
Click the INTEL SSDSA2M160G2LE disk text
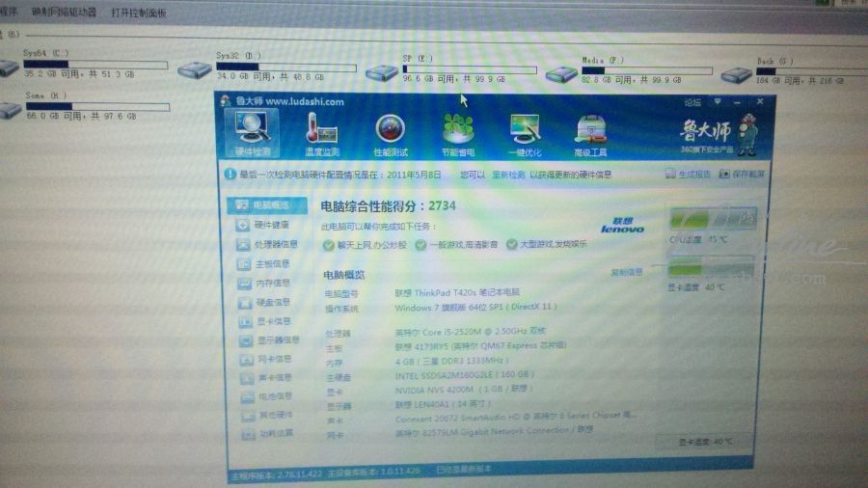coord(465,375)
